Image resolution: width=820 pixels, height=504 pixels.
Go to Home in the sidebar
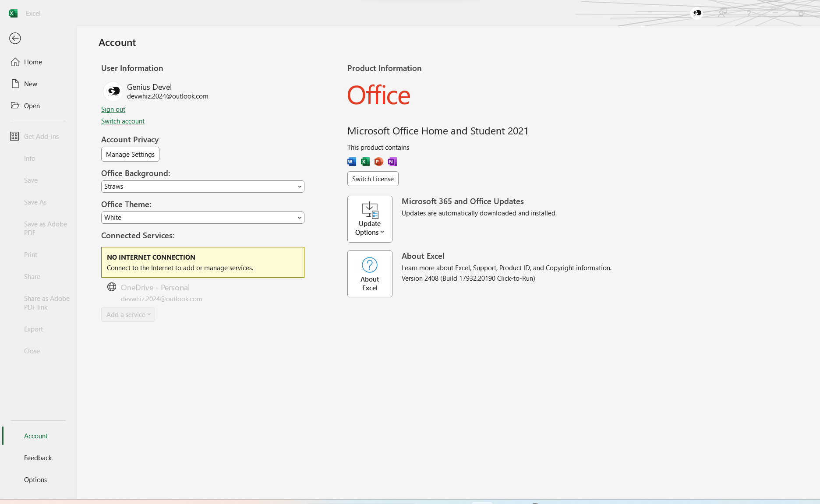[x=33, y=62]
